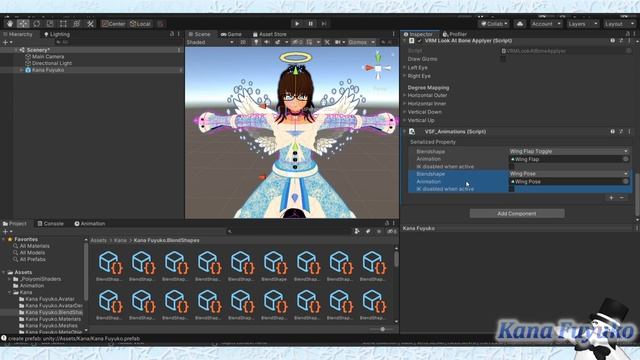Viewport: 640px width, 360px height.
Task: Toggle Center pivot mode button
Action: (113, 24)
